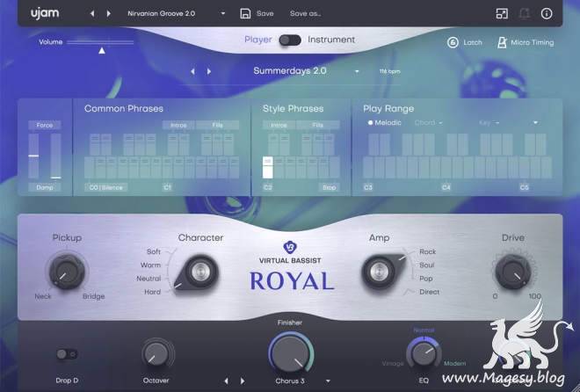Click the Micro Timing metronome icon
This screenshot has width=580, height=392.
(502, 42)
